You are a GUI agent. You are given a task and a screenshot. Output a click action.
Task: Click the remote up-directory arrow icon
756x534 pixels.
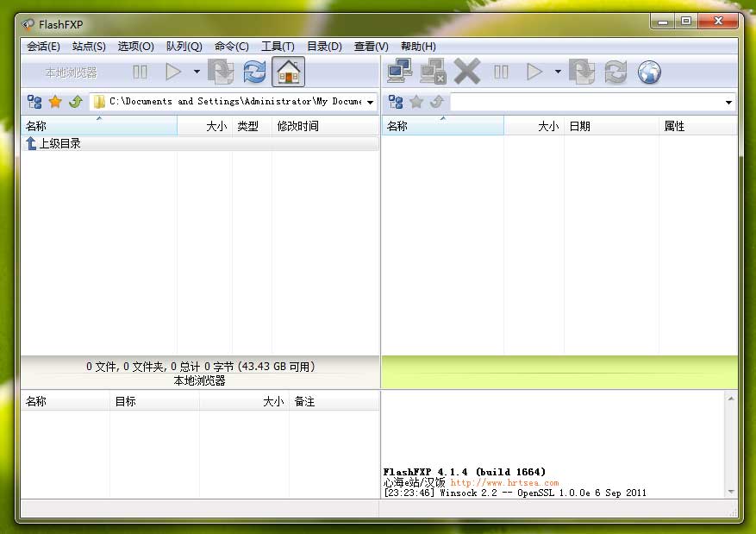click(x=437, y=102)
